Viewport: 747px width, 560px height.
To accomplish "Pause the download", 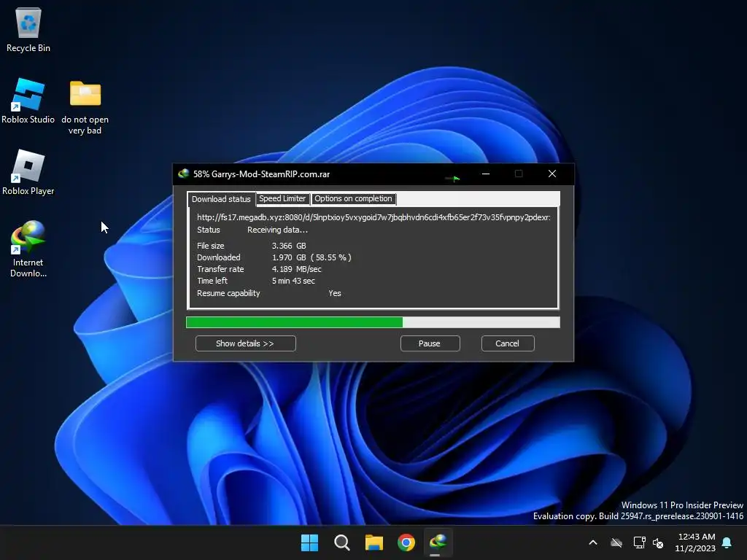I will coord(430,343).
